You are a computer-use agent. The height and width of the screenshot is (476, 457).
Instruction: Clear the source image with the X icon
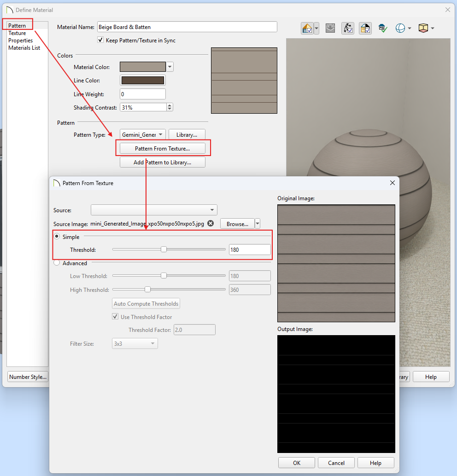[211, 223]
